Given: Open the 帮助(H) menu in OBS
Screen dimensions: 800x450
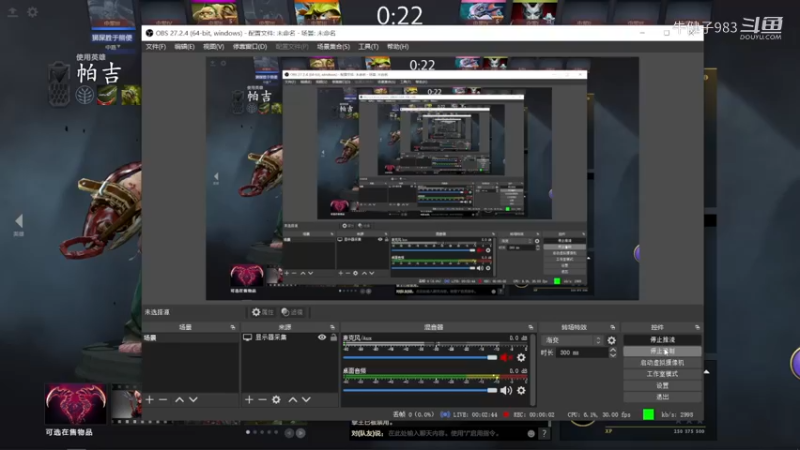Looking at the screenshot, I should point(398,46).
